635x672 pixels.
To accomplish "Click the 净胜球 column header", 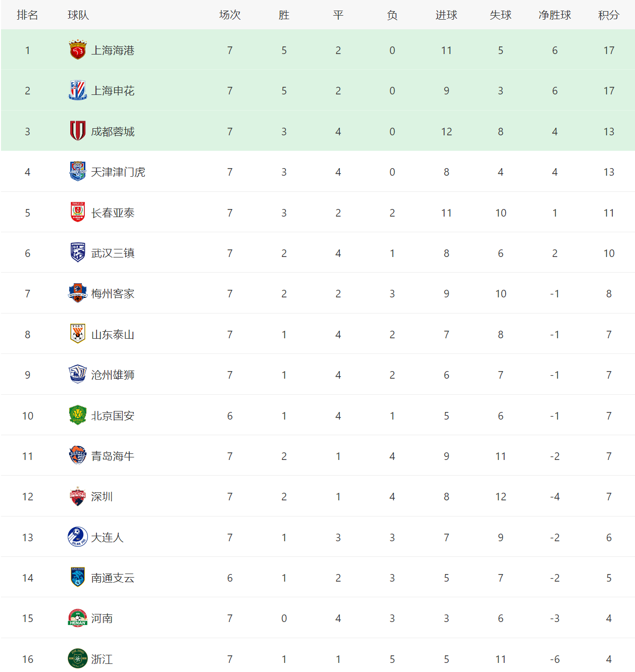I will click(x=555, y=15).
